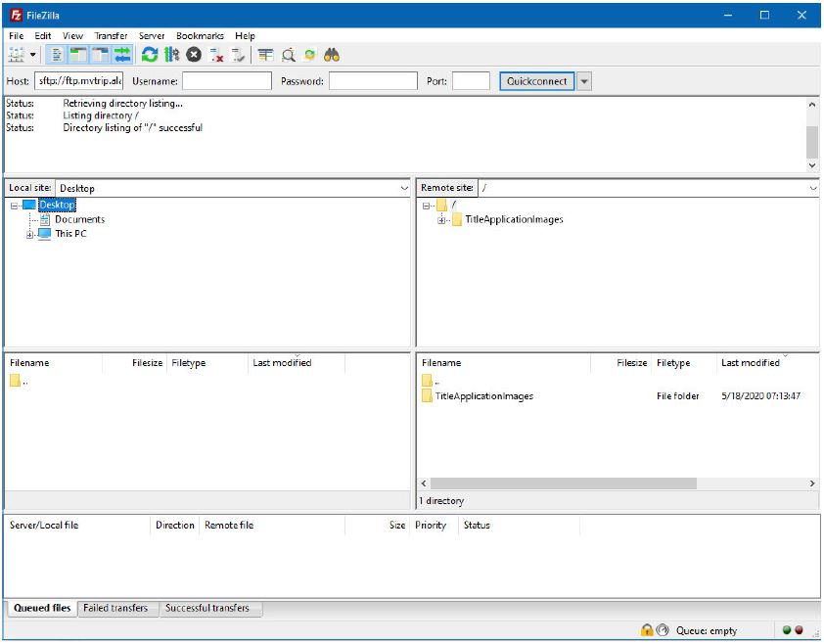Image resolution: width=824 pixels, height=644 pixels.
Task: Open the Help menu
Action: click(x=245, y=36)
